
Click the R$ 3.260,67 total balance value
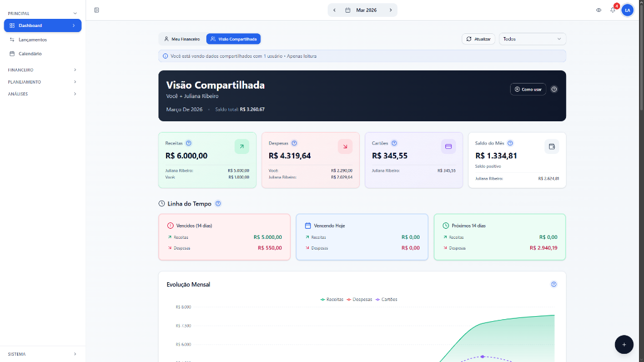click(252, 109)
